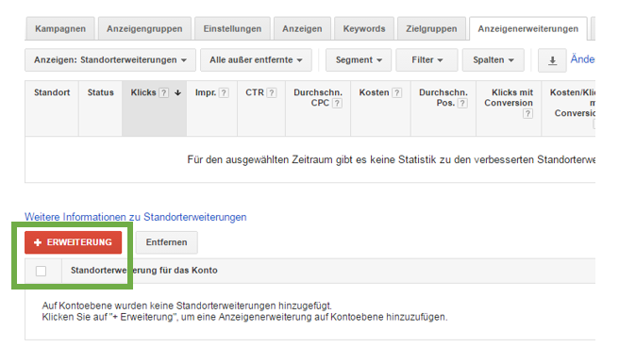The image size is (619, 364).
Task: Show help for Klicks column
Action: (x=164, y=93)
